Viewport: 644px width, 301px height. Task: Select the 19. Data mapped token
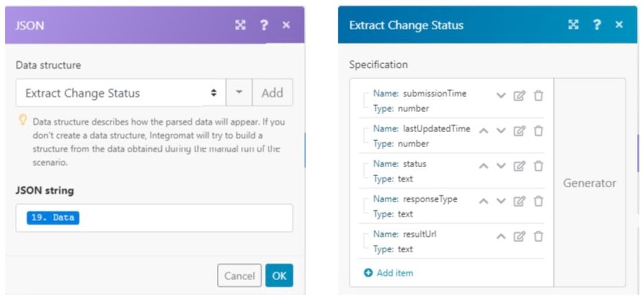(x=53, y=218)
